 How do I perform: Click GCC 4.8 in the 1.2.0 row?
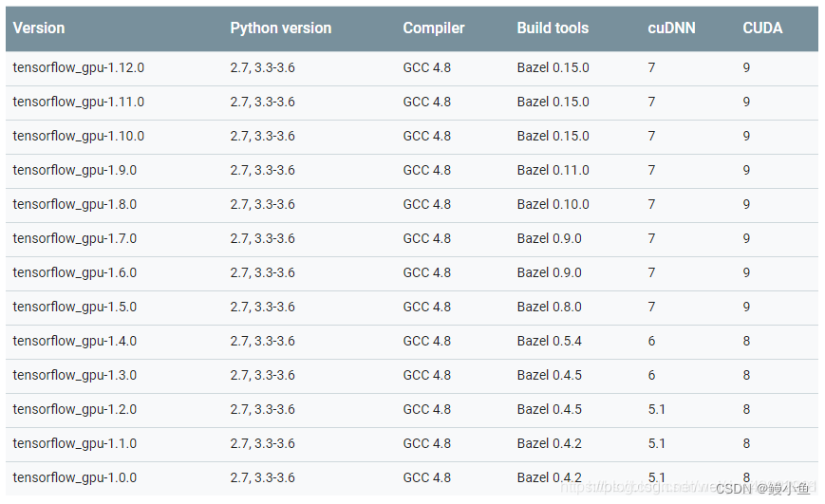point(426,410)
